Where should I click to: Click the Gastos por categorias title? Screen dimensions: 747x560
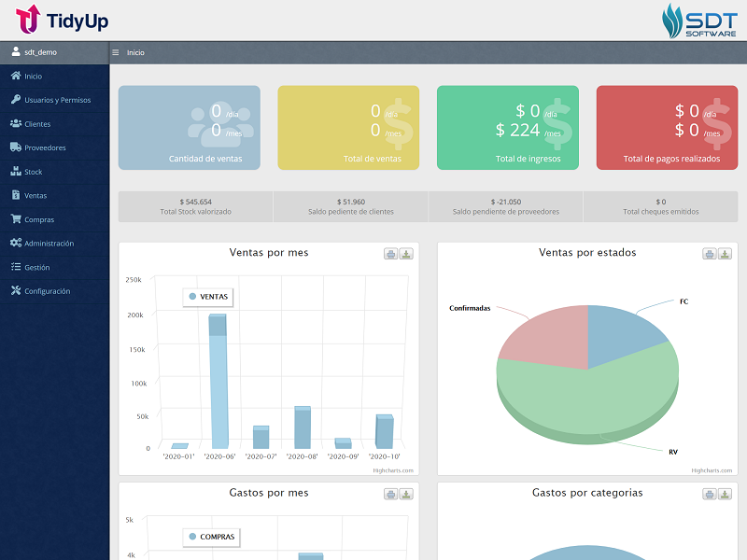coord(587,493)
